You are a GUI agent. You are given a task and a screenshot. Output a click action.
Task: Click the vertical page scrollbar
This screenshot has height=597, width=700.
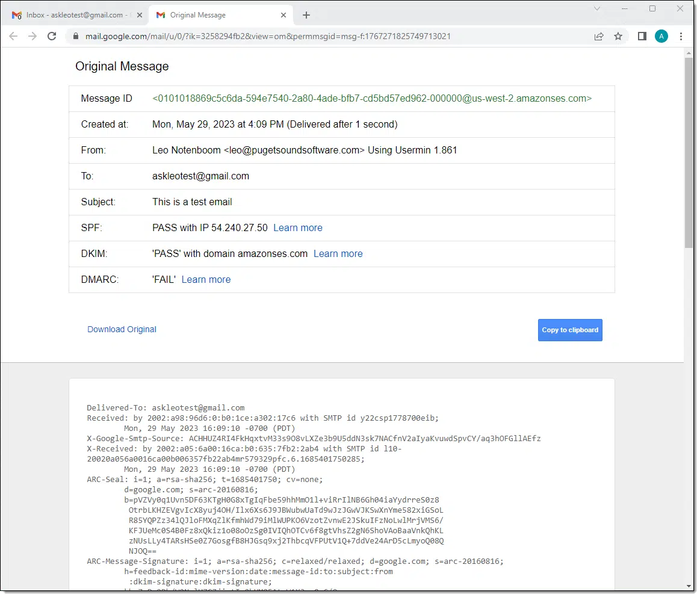689,150
